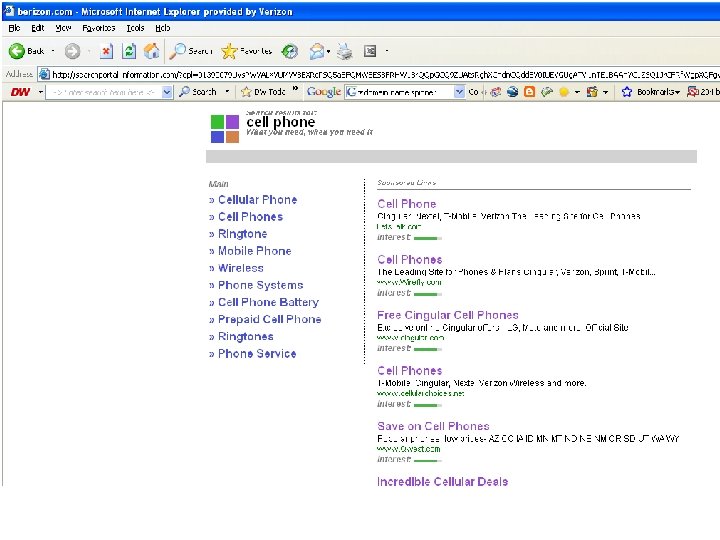Click the Bookmarks star icon

[x=627, y=92]
